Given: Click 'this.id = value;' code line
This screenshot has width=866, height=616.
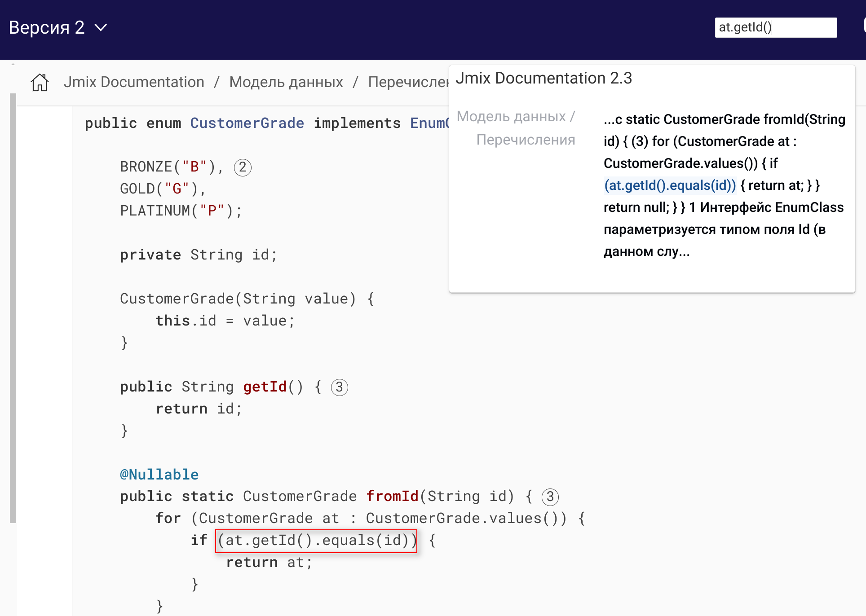Looking at the screenshot, I should 225,321.
